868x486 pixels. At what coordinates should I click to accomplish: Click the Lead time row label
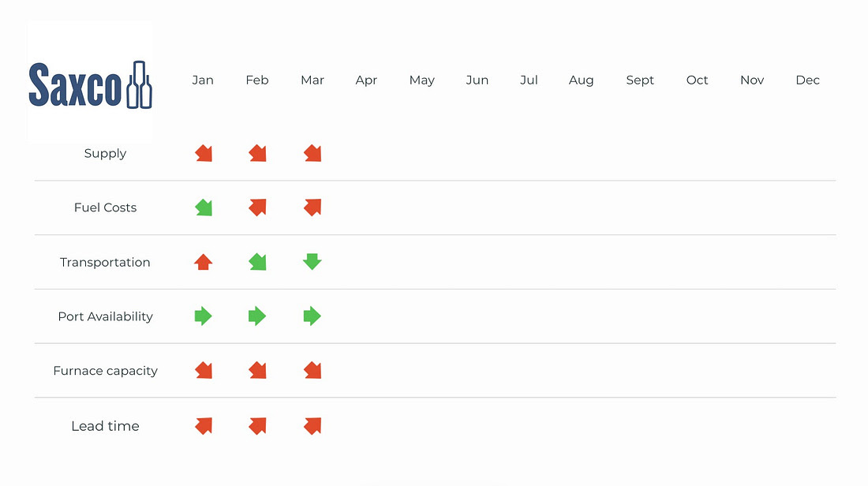105,426
